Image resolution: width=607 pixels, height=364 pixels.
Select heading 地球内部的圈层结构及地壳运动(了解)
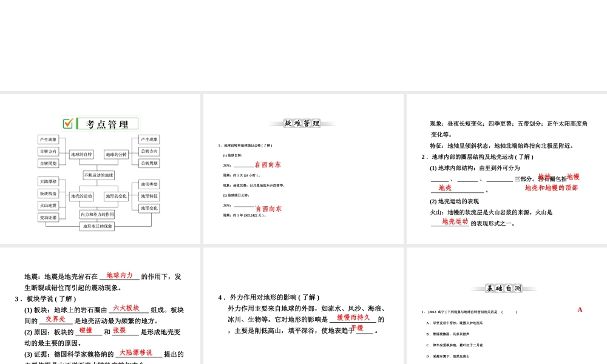point(478,157)
